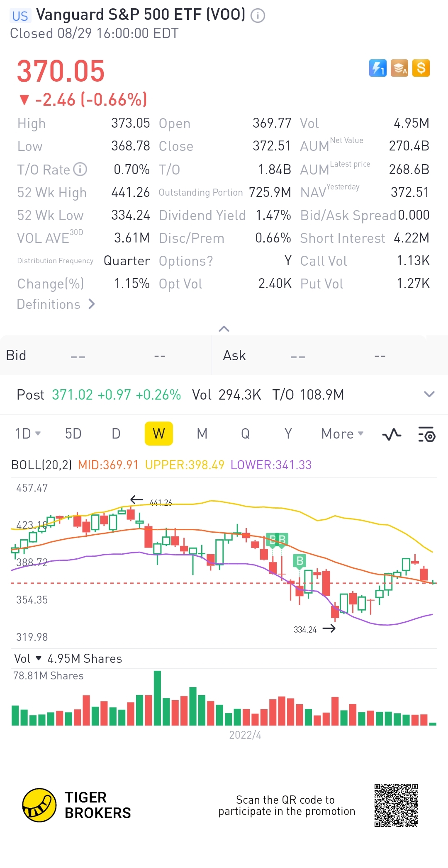The height and width of the screenshot is (868, 448).
Task: Tap the T/O Rate info icon
Action: click(x=80, y=169)
